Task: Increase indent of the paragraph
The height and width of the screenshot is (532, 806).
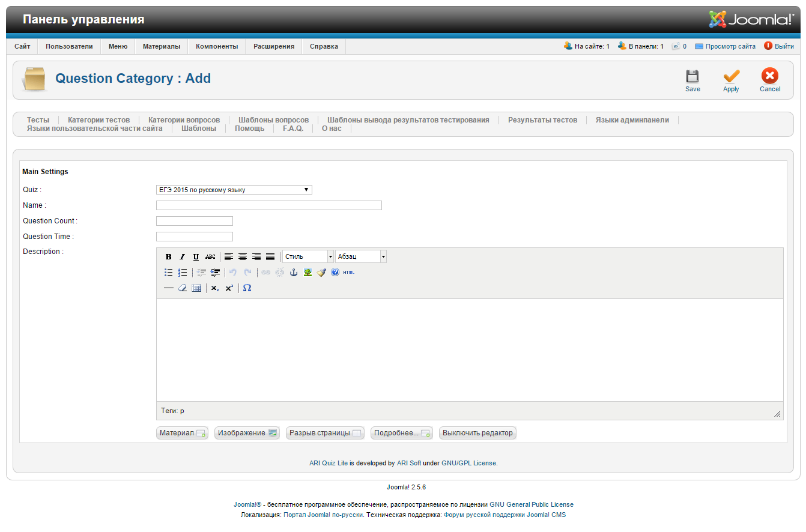Action: tap(215, 273)
